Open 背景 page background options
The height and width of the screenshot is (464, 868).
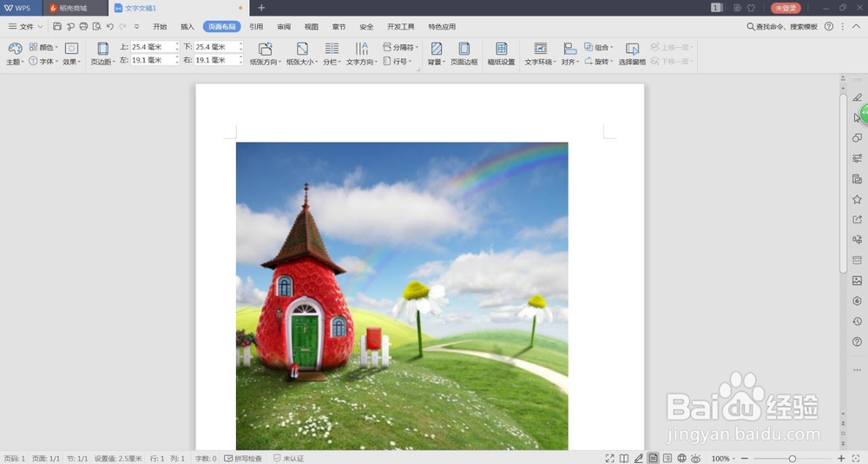pos(437,55)
